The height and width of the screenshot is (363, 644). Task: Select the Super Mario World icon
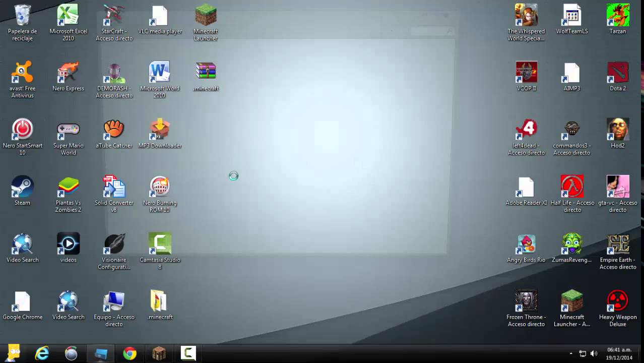pyautogui.click(x=68, y=130)
